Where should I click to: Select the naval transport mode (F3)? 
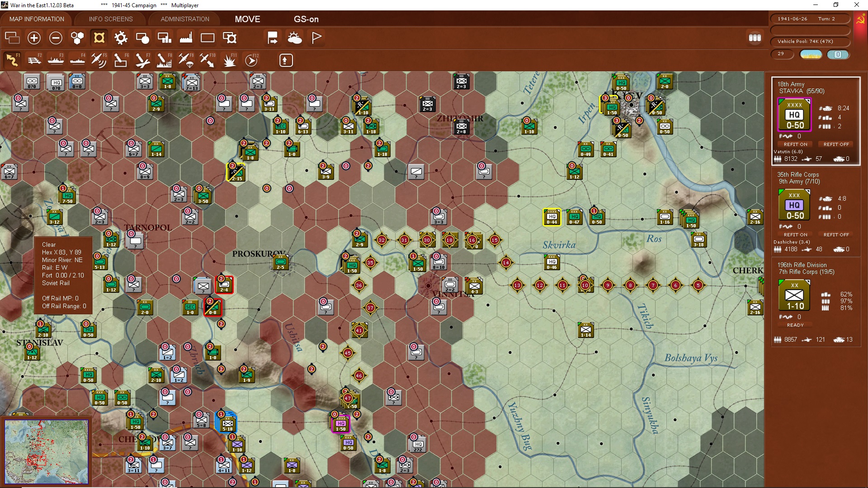tap(56, 60)
